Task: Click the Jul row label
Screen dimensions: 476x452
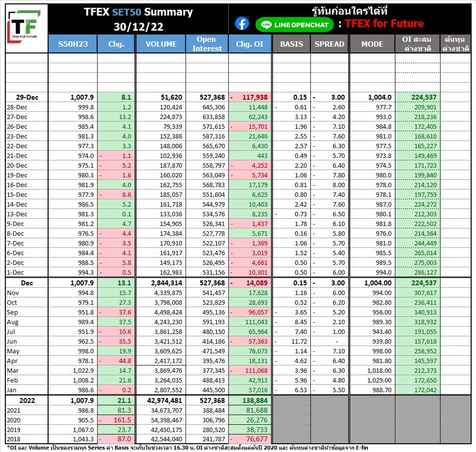Action: [11, 331]
